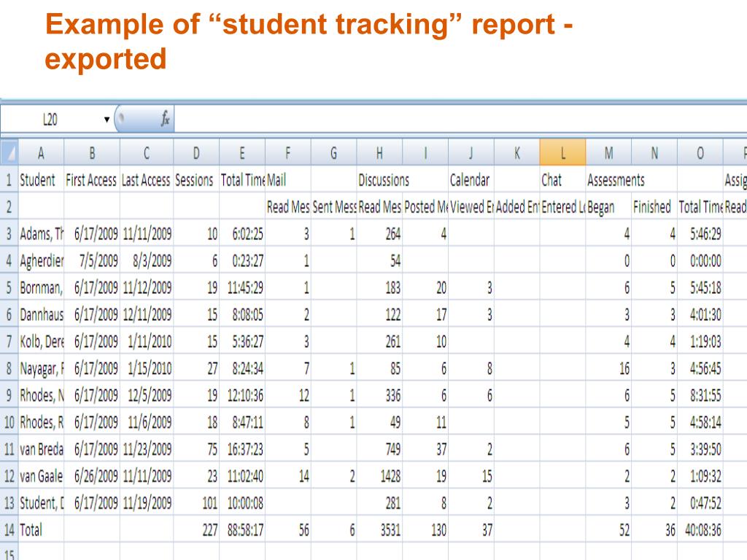Click the select-all corner triangle
The height and width of the screenshot is (560, 747).
(9, 153)
